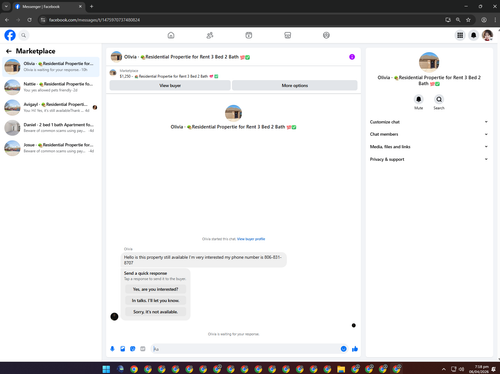Click the back arrow beside Marketplace heading
The width and height of the screenshot is (500, 374).
point(9,51)
